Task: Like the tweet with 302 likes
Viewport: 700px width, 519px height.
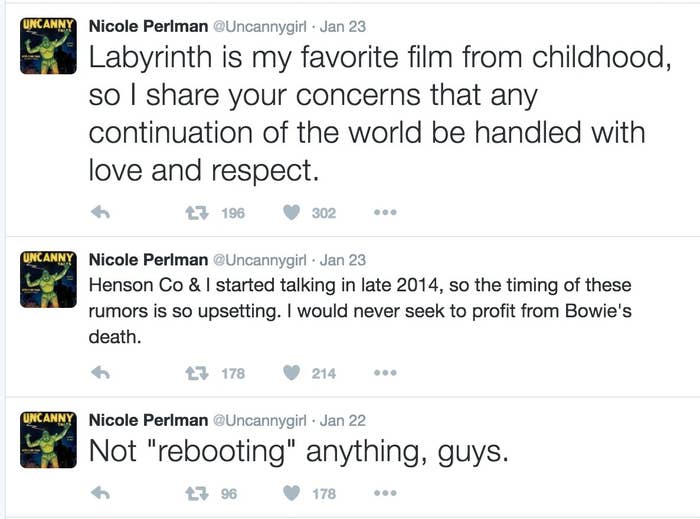Action: tap(292, 213)
